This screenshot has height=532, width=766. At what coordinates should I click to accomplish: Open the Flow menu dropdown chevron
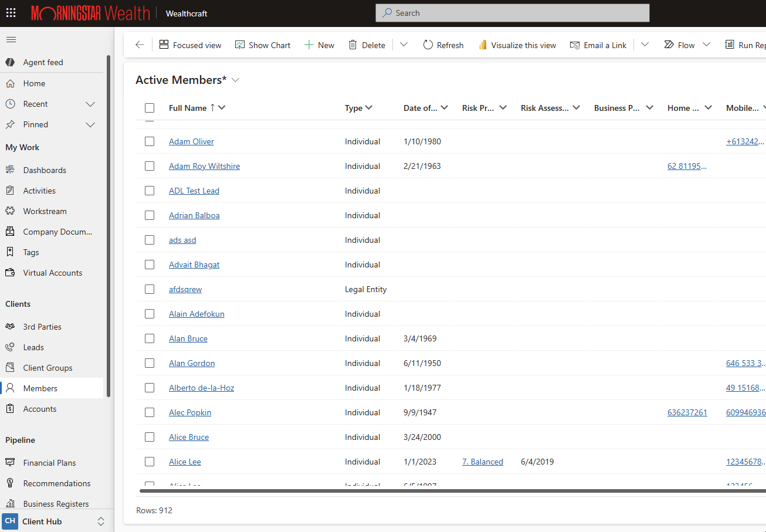[x=706, y=45]
